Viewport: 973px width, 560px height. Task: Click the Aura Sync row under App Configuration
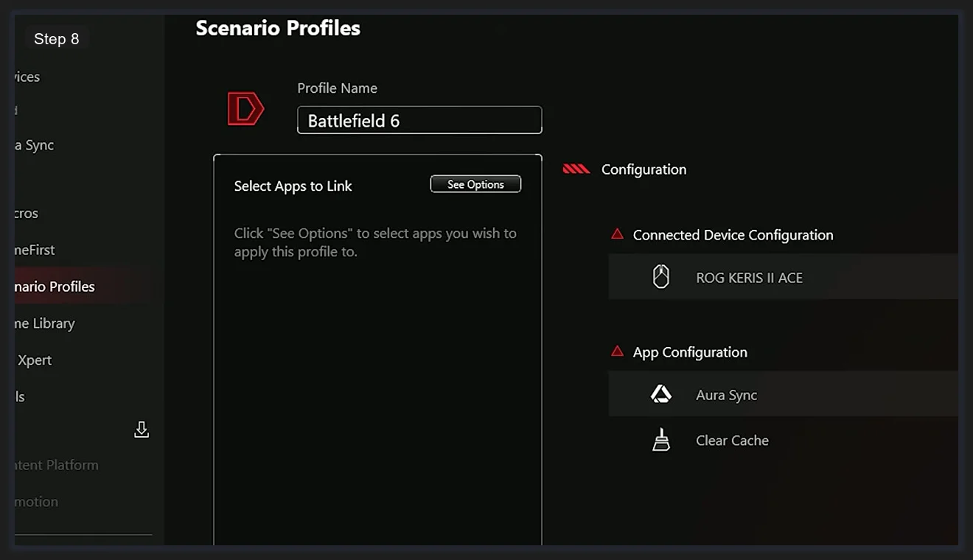point(726,394)
